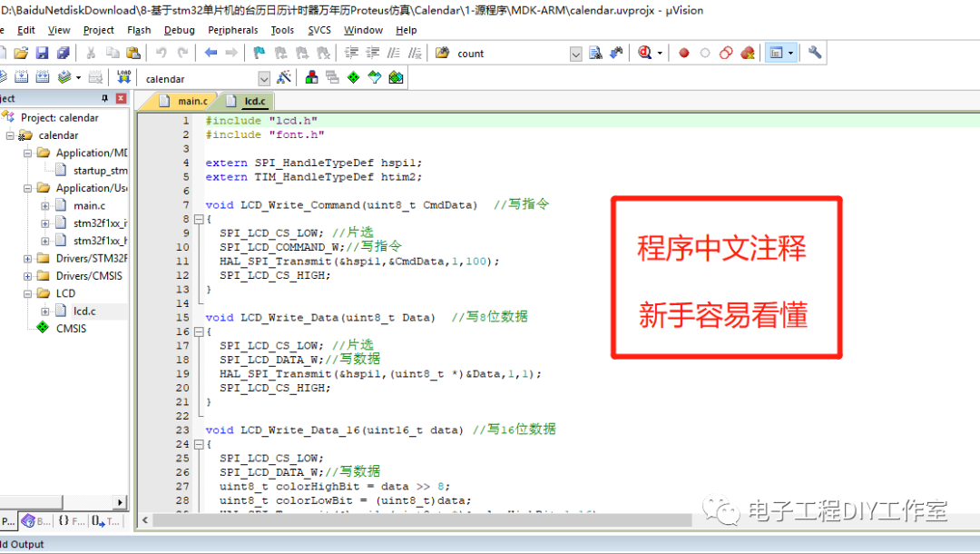Save the current file with floppy icon
980x554 pixels.
pyautogui.click(x=42, y=54)
